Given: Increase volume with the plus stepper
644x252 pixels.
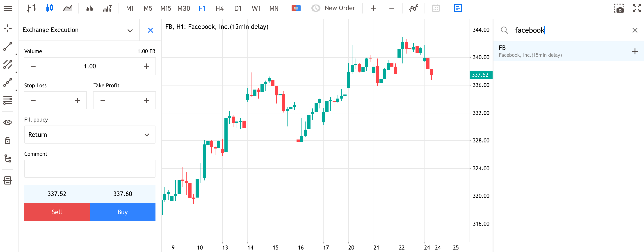Looking at the screenshot, I should tap(146, 66).
